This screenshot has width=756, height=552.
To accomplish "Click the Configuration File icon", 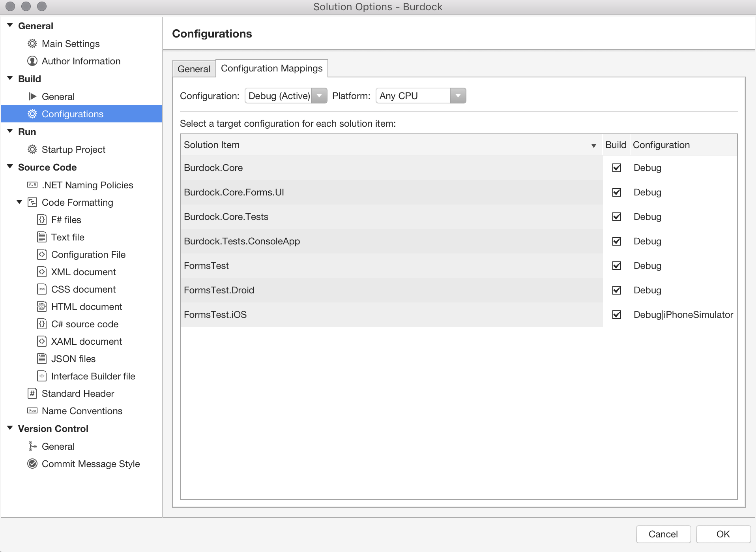I will coord(42,254).
